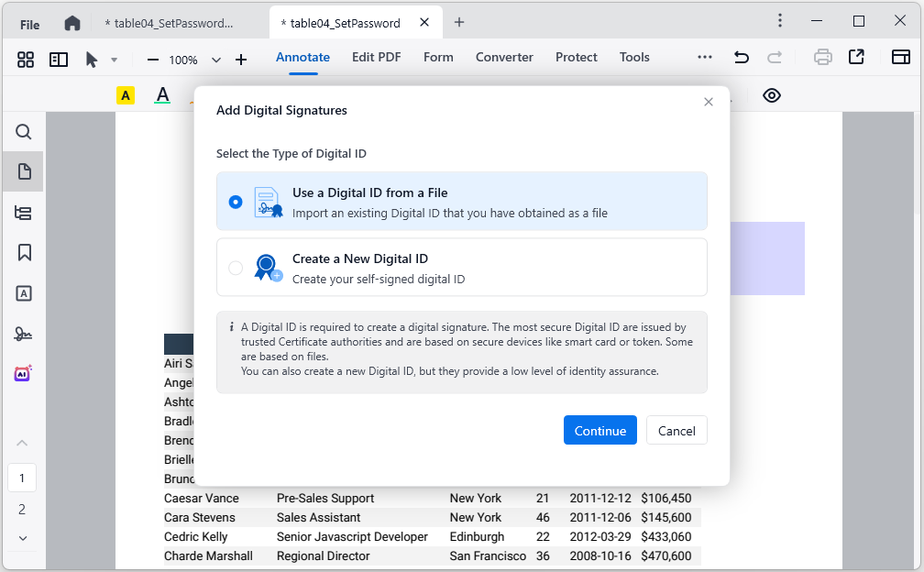The height and width of the screenshot is (572, 924).
Task: Toggle the eye visibility icon in toolbar
Action: point(772,95)
